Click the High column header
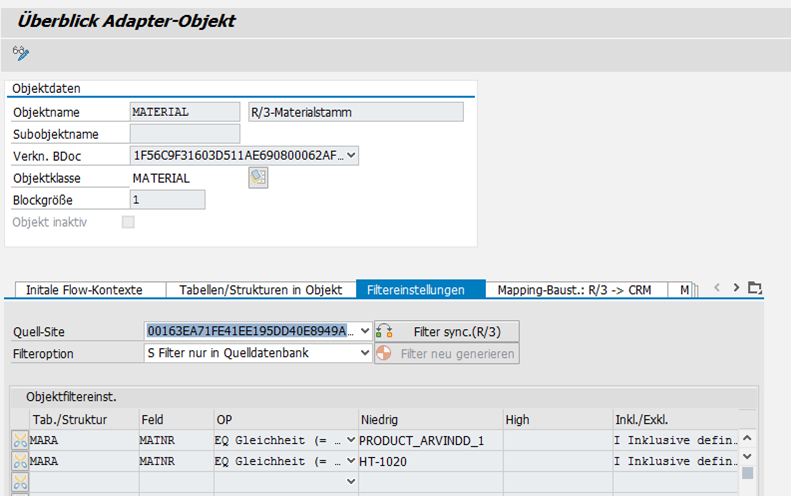 (558, 420)
